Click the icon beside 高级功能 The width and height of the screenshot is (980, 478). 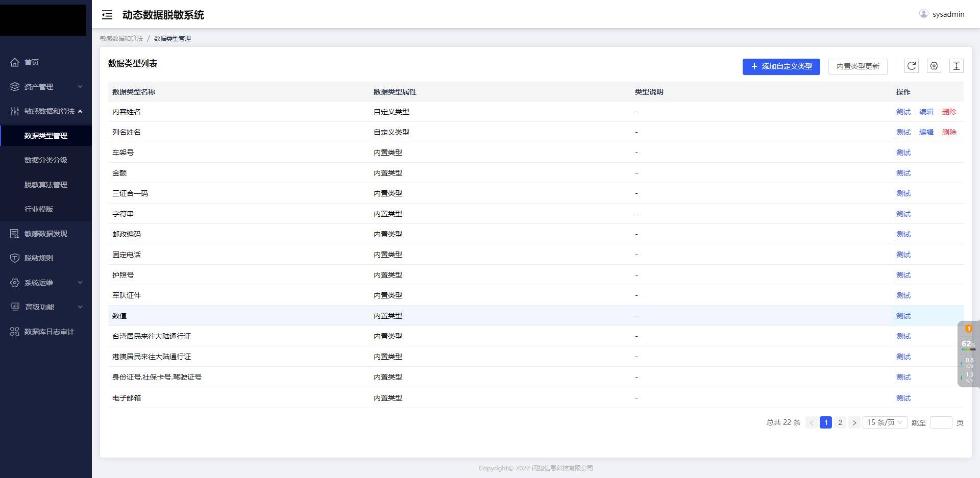point(15,307)
